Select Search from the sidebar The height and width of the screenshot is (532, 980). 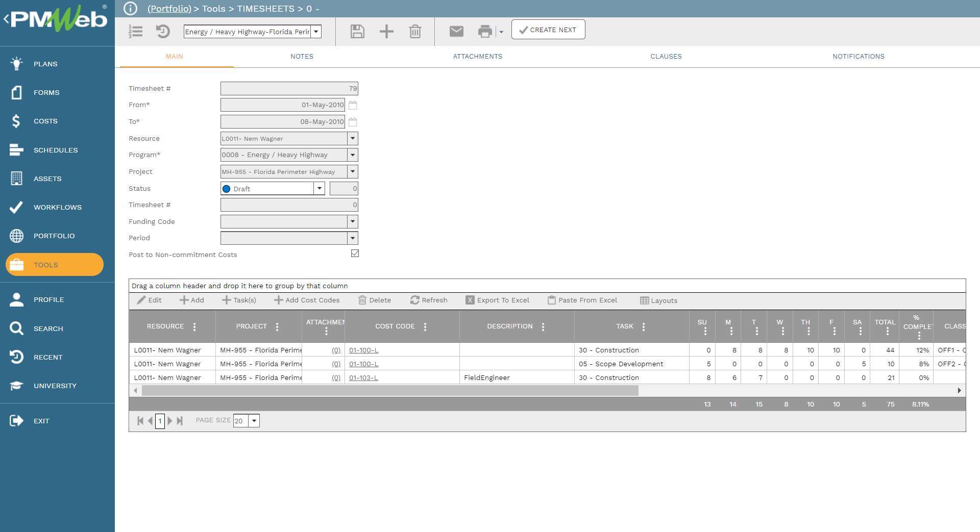48,328
